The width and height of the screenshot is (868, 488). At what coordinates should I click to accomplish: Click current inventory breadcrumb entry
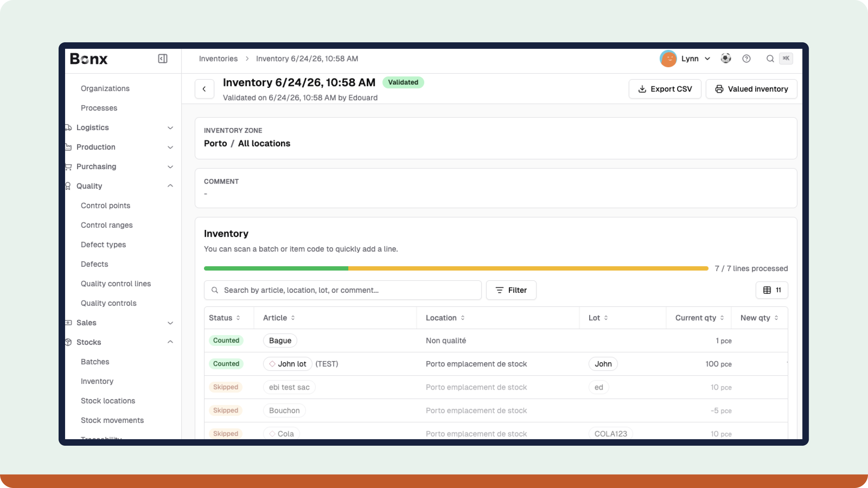(x=307, y=59)
